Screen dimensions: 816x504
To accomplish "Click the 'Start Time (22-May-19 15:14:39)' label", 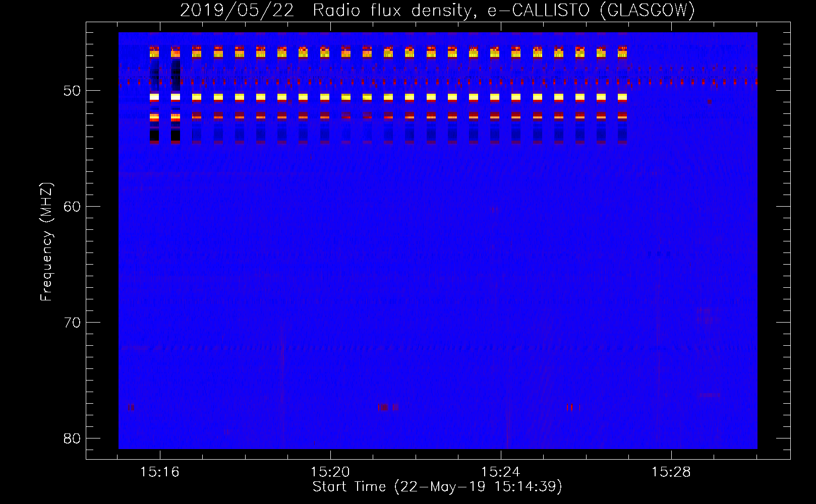I will (x=437, y=487).
